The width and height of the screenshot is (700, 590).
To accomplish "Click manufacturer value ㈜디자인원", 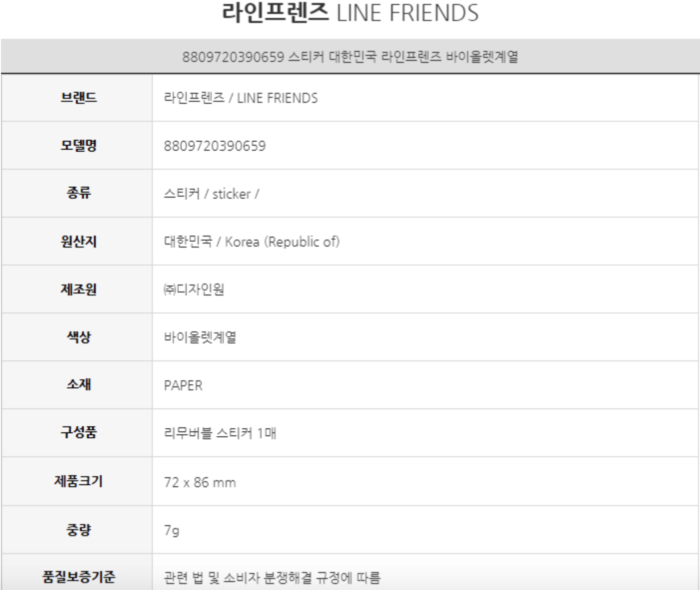I will 194,290.
